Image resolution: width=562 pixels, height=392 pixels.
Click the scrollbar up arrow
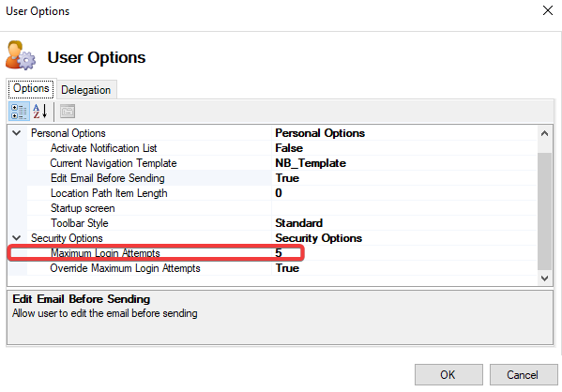point(545,134)
